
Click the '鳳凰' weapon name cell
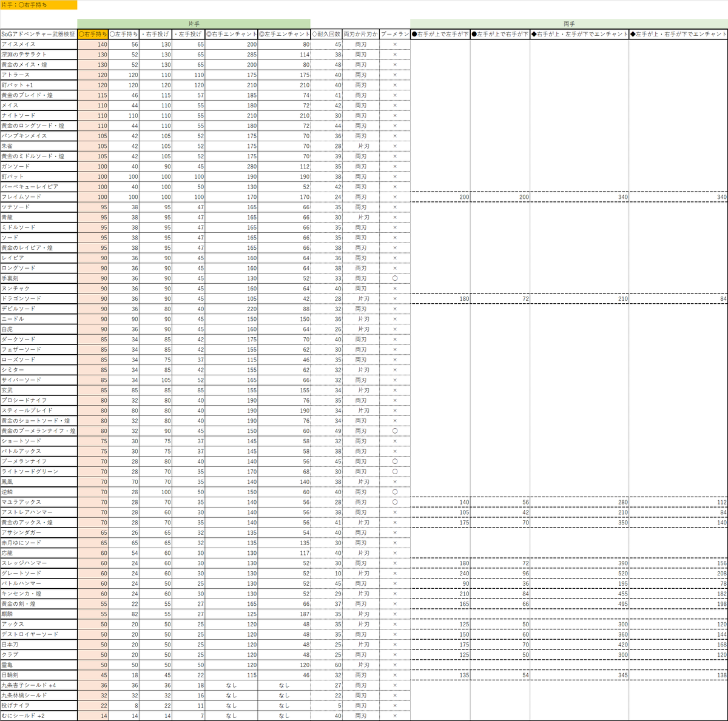[x=39, y=481]
